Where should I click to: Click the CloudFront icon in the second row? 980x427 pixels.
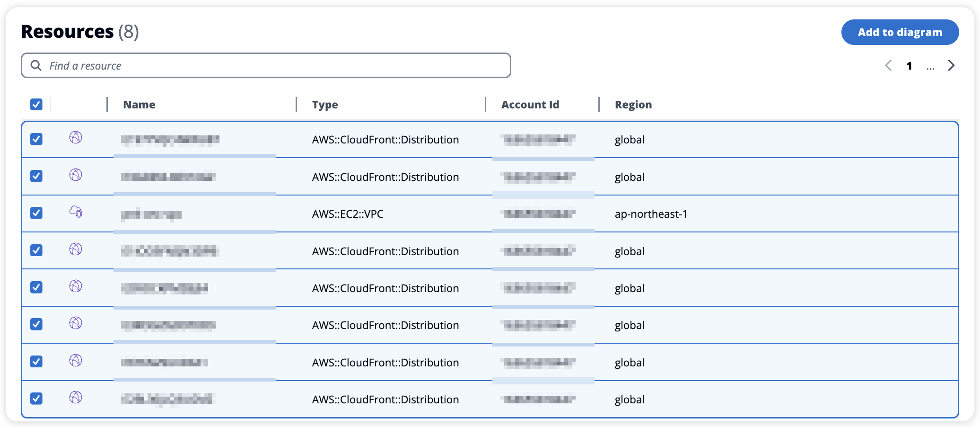pos(76,175)
